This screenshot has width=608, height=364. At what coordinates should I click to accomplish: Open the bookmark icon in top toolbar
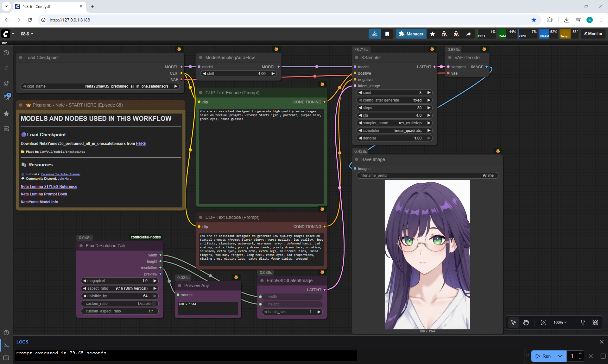(x=387, y=34)
